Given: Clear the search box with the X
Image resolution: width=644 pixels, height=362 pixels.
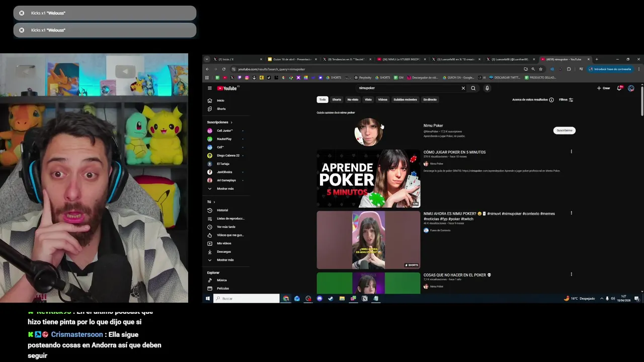Looking at the screenshot, I should click(463, 88).
